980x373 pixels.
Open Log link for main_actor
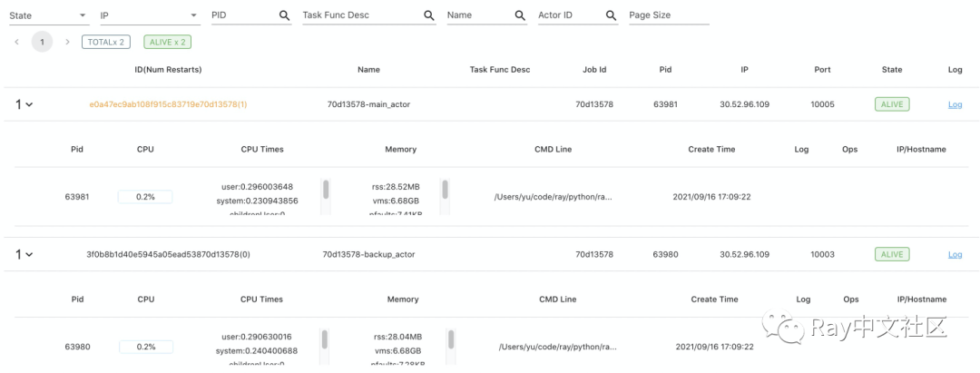[x=955, y=104]
